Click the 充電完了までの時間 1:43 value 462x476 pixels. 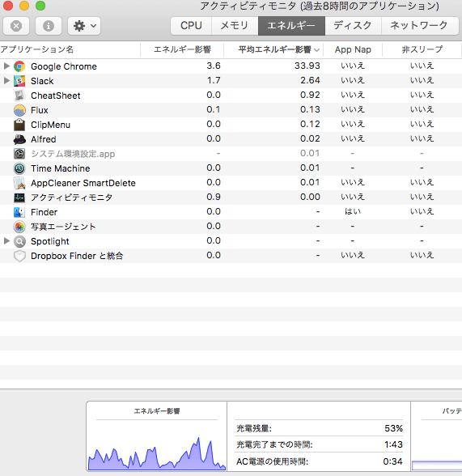393,444
